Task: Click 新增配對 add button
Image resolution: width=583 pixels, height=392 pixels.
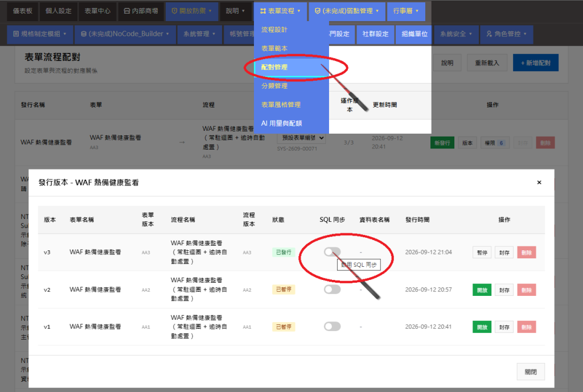Action: [x=535, y=63]
